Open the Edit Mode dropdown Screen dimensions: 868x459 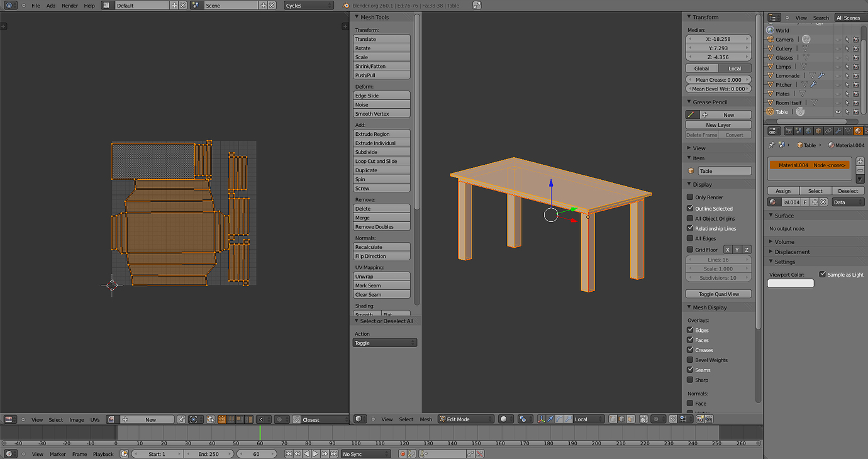pos(466,419)
